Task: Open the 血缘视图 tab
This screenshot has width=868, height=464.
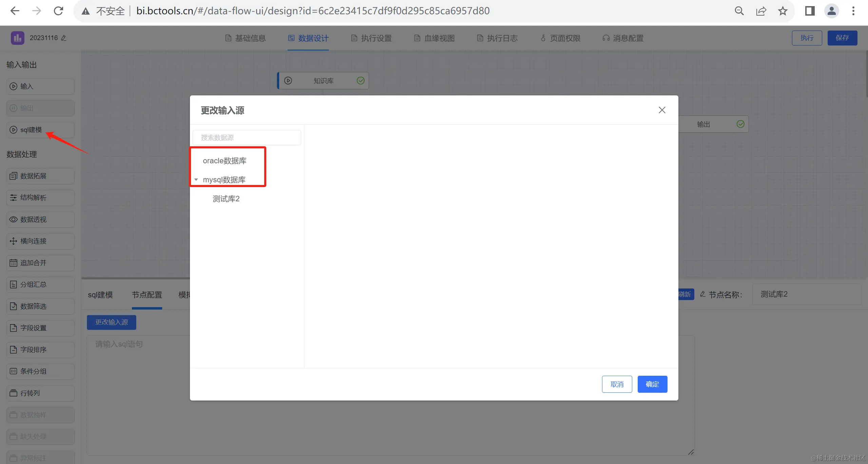Action: [x=434, y=38]
